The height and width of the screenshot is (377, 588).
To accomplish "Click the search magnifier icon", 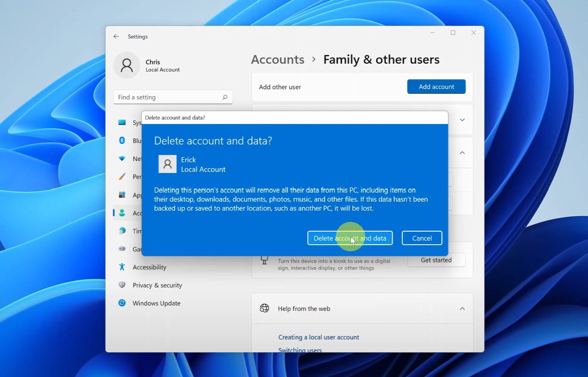I will click(x=225, y=97).
